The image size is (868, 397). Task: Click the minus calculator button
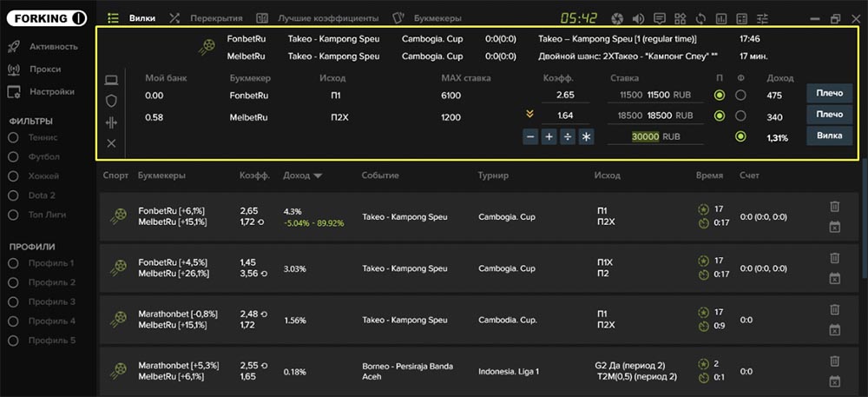(x=530, y=136)
